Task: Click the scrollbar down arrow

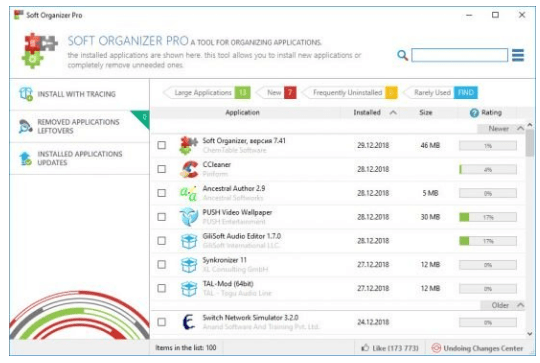Action: click(530, 334)
